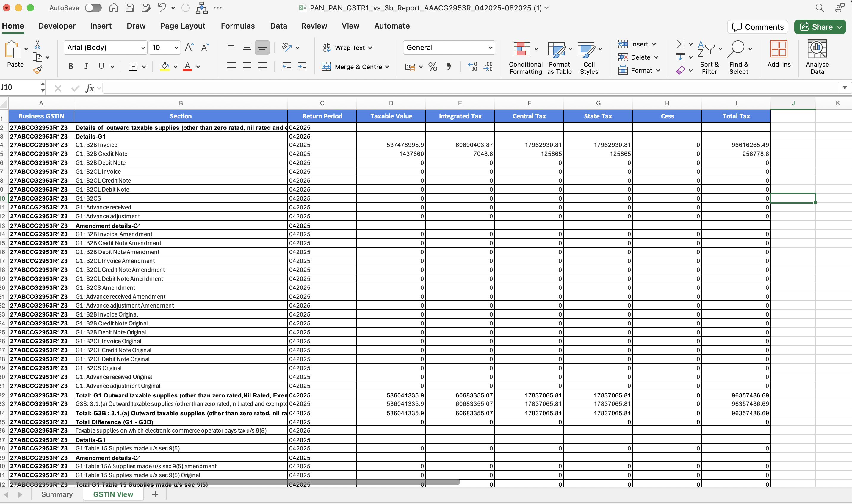
Task: Click the Increase Indent icon
Action: pos(302,67)
